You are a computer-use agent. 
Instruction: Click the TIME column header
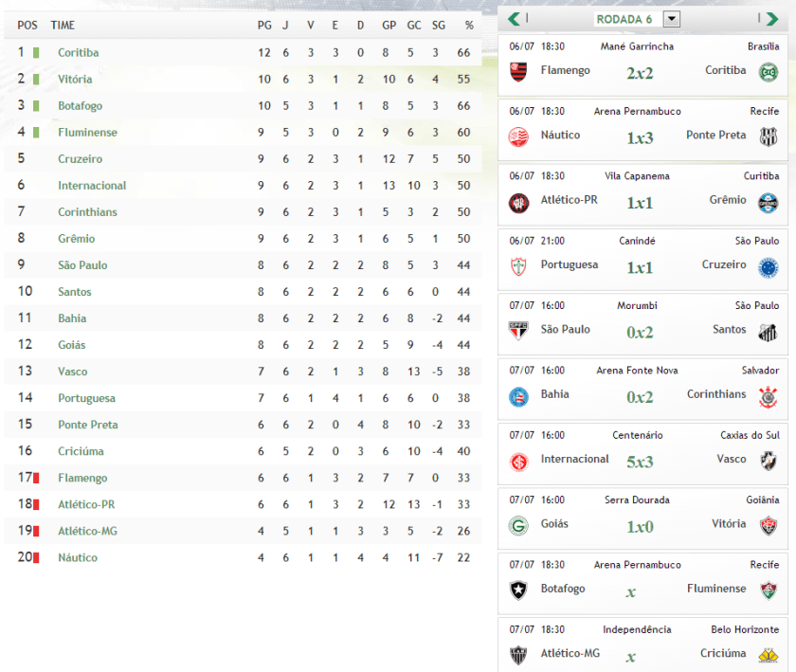63,26
